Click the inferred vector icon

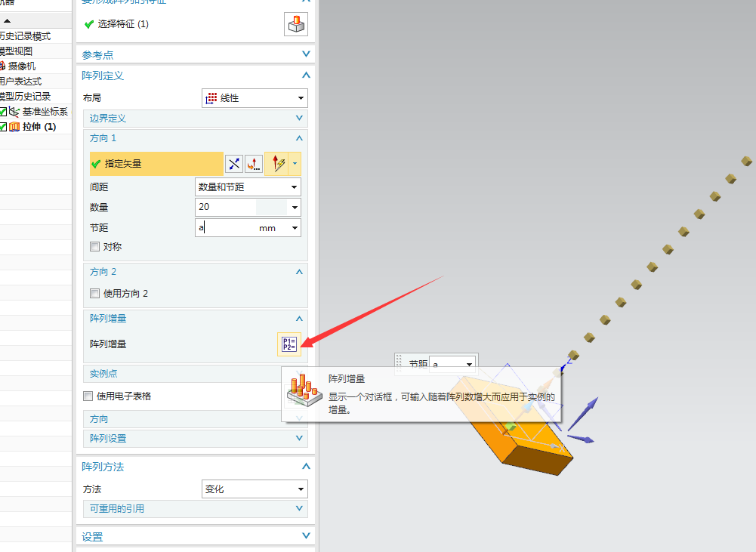pyautogui.click(x=276, y=164)
